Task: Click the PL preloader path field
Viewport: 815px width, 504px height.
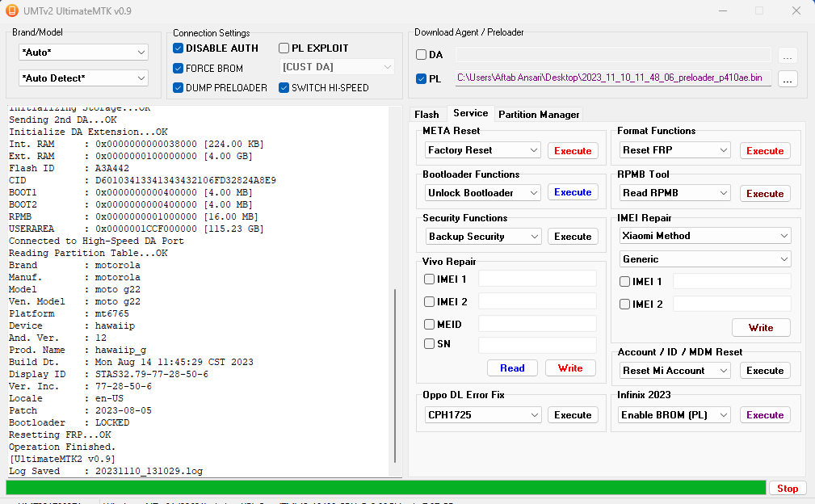Action: click(613, 78)
